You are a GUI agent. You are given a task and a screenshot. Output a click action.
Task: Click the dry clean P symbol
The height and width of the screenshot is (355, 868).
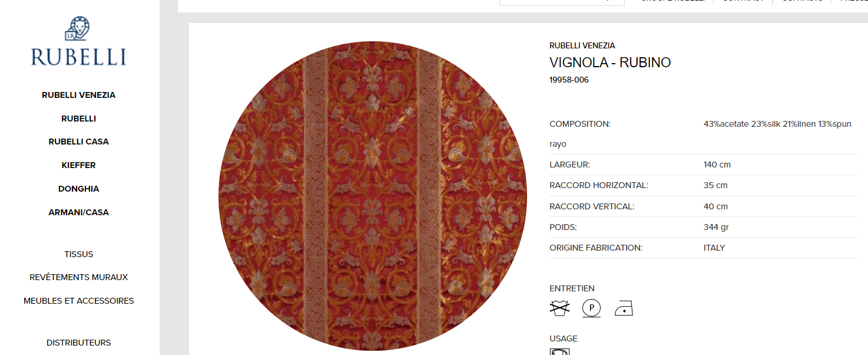coord(591,308)
